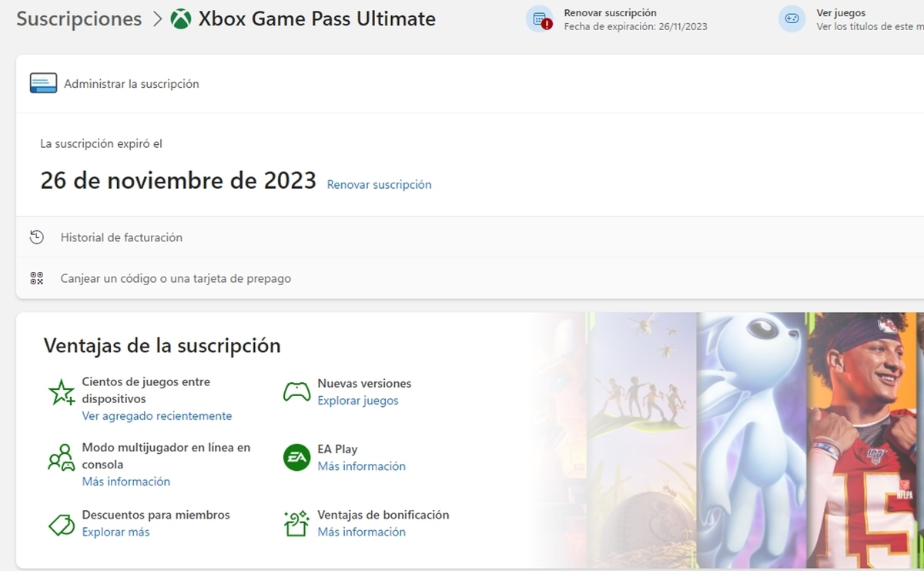Image resolution: width=924 pixels, height=571 pixels.
Task: Click the Xbox logo icon in breadcrumb
Action: pos(181,19)
